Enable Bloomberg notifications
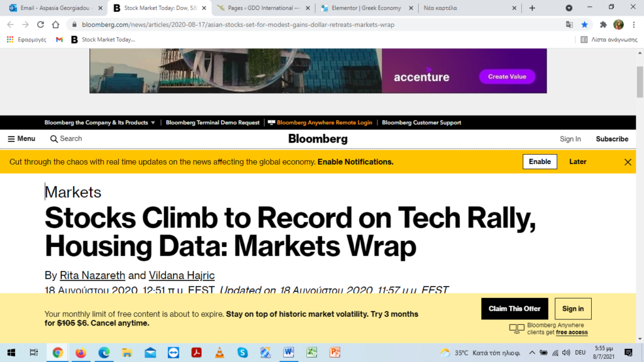This screenshot has width=644, height=362. [540, 162]
